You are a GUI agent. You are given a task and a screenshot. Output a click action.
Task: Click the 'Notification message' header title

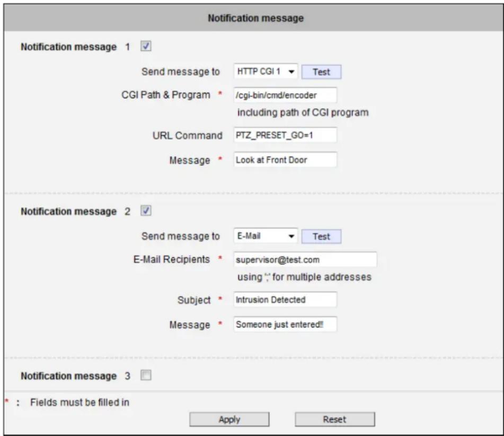pyautogui.click(x=256, y=18)
